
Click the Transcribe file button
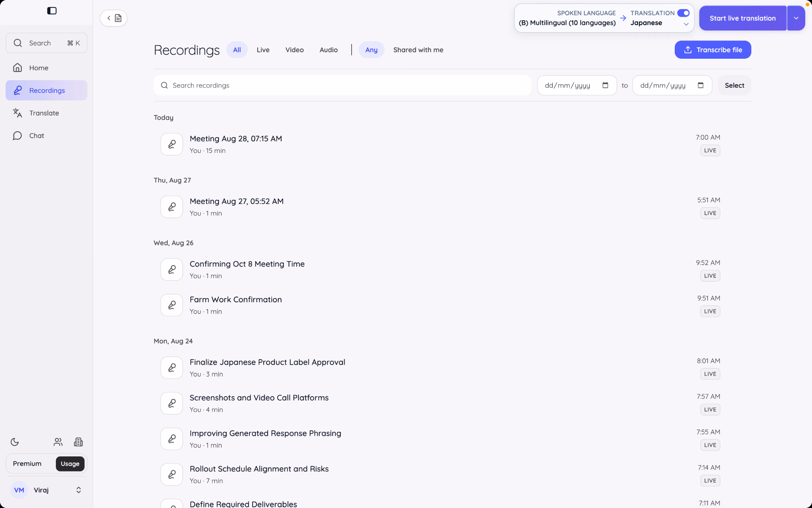tap(713, 50)
